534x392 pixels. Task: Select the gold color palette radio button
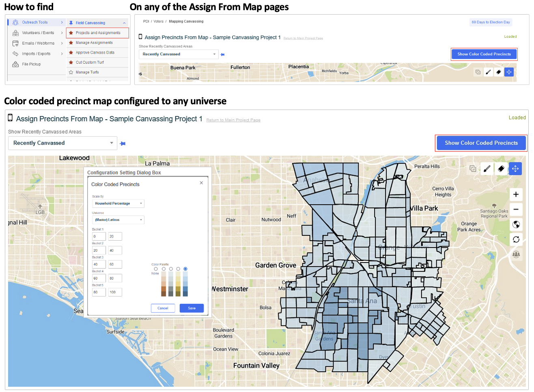coord(178,269)
